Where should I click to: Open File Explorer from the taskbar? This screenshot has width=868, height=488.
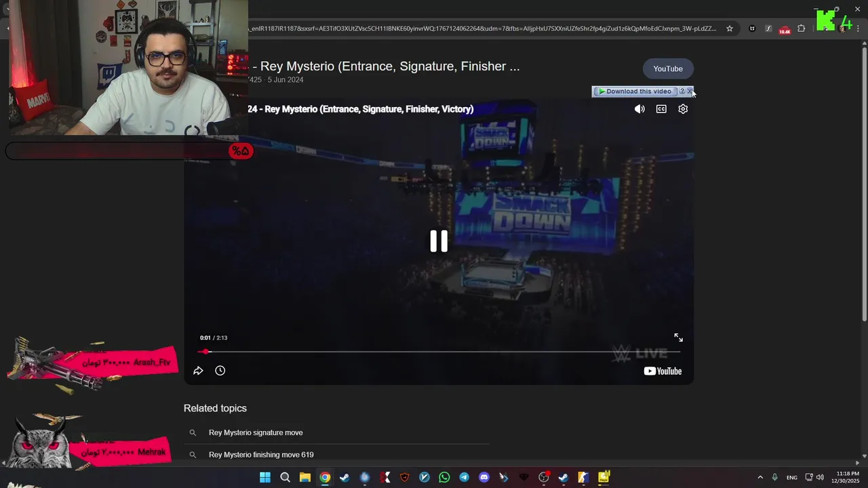(x=305, y=477)
